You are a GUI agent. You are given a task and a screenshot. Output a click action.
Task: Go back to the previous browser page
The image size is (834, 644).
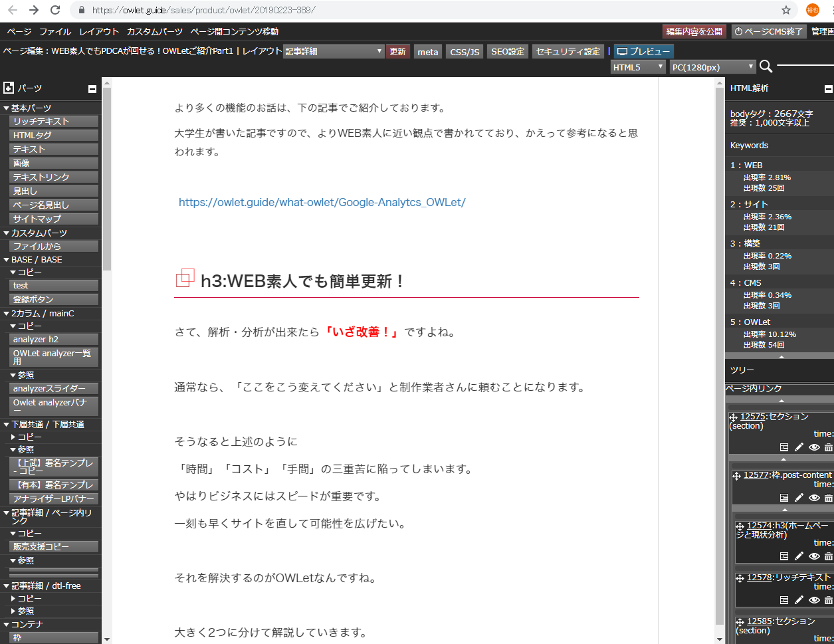13,10
